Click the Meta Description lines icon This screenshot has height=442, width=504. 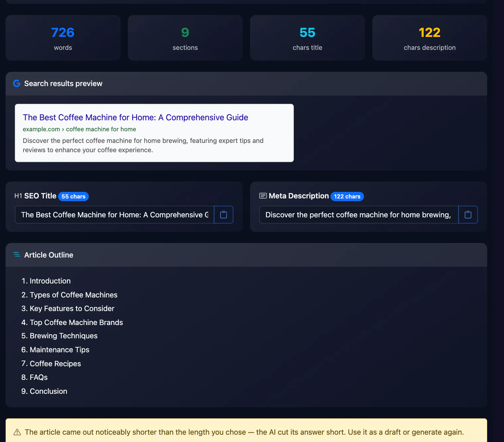pos(263,196)
